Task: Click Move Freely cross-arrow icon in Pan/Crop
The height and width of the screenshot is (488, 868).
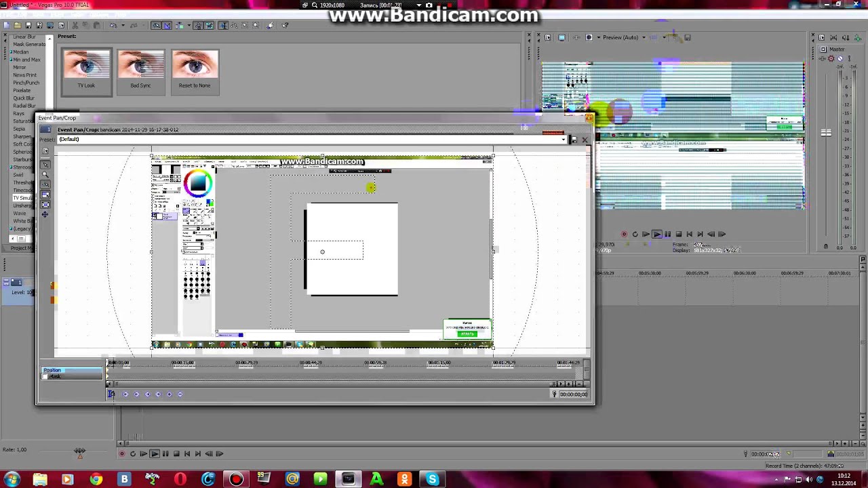Action: click(45, 214)
